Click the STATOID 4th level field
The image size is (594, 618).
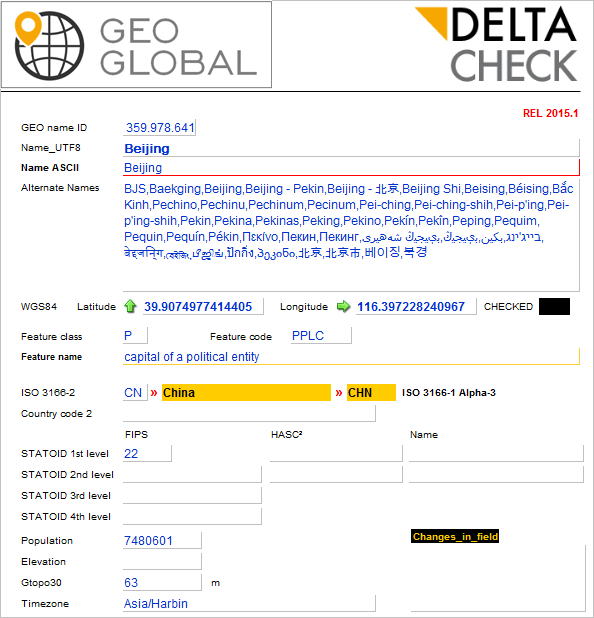pyautogui.click(x=192, y=516)
